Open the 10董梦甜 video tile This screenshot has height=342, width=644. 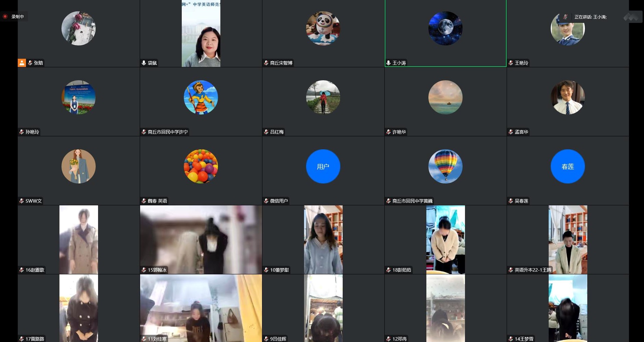[323, 239]
